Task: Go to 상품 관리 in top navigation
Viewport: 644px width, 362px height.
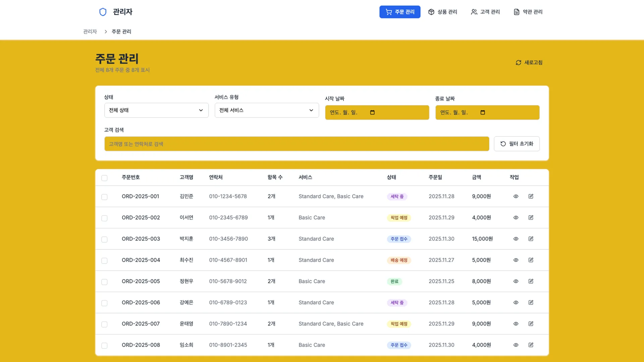Action: click(x=442, y=12)
